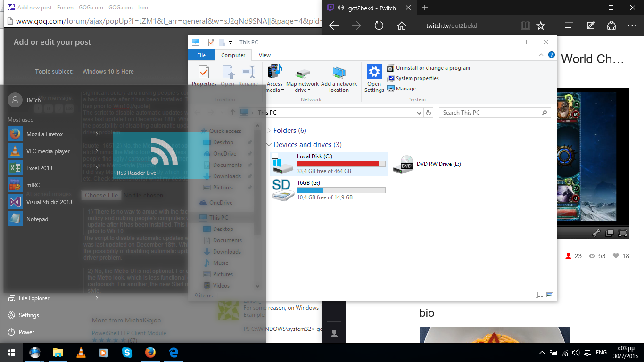The image size is (644, 362).
Task: Click ENG language indicator in tray
Action: point(601,352)
